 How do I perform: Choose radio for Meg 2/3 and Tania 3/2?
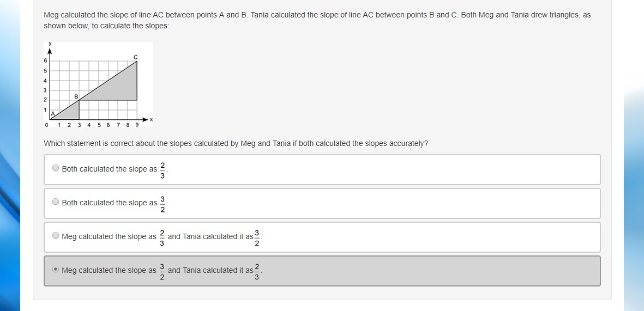tap(56, 236)
